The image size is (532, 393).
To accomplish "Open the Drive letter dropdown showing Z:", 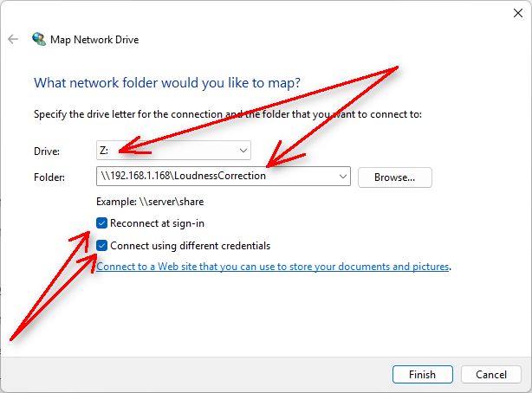I will [173, 151].
